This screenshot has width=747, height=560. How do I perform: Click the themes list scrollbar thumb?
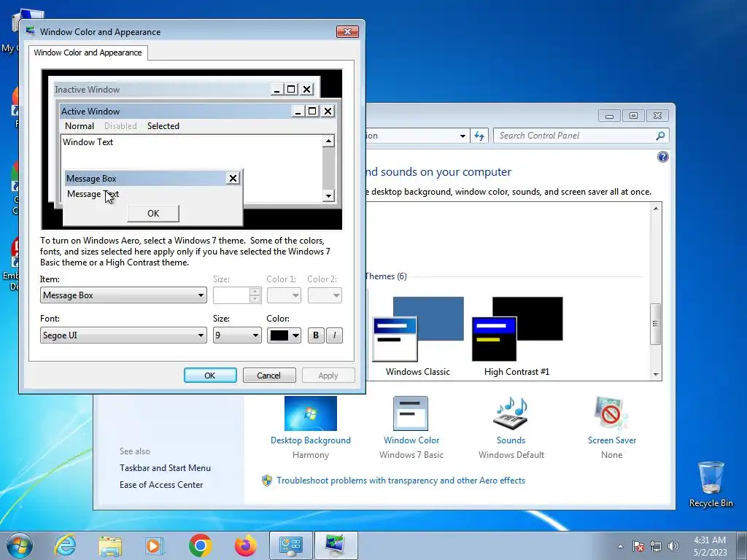coord(656,324)
